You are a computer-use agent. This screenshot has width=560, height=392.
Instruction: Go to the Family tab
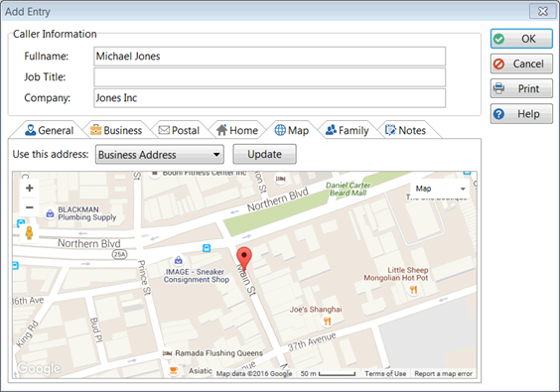point(348,130)
